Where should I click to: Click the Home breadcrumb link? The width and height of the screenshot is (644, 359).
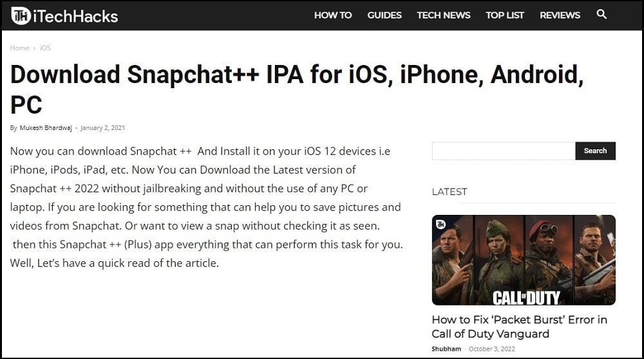[19, 48]
